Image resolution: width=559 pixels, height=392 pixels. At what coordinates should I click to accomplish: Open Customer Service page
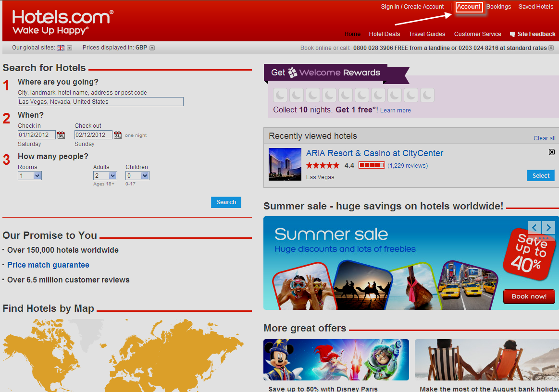[x=478, y=34]
